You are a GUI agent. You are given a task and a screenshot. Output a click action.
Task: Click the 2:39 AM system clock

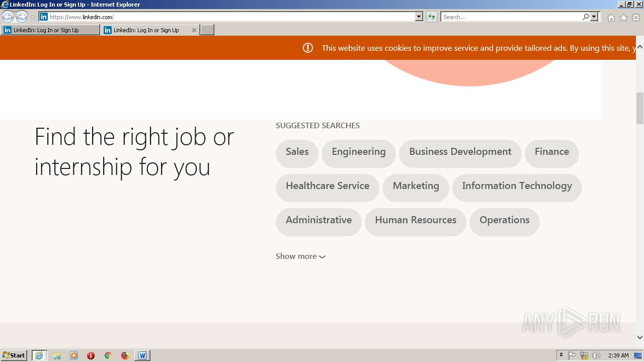point(618,355)
